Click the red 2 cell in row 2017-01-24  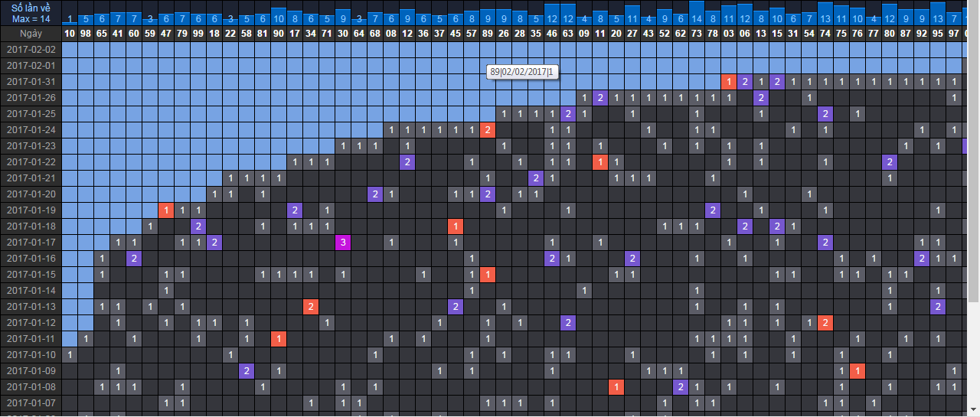pos(488,130)
